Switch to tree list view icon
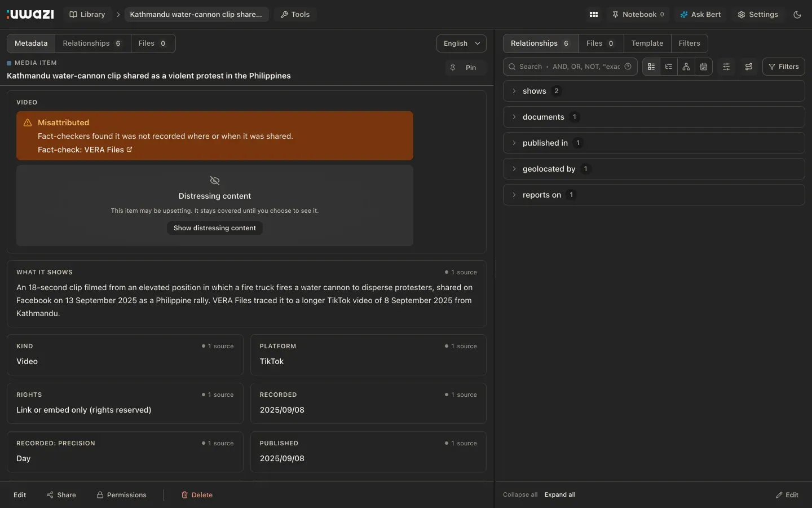This screenshot has width=812, height=508. 669,67
